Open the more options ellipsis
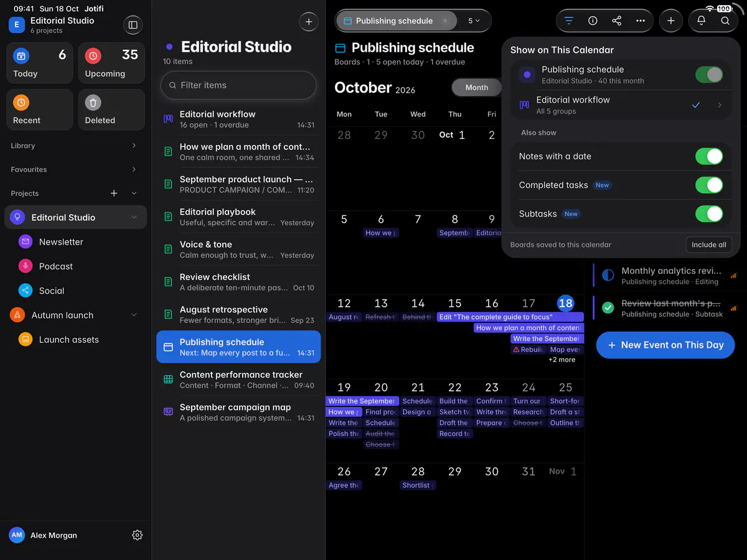The width and height of the screenshot is (747, 560). pyautogui.click(x=641, y=21)
